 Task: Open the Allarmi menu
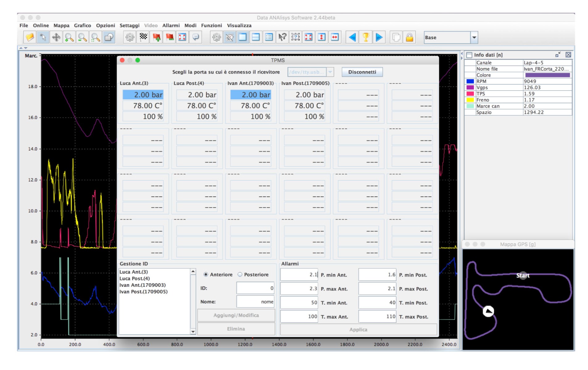[171, 26]
